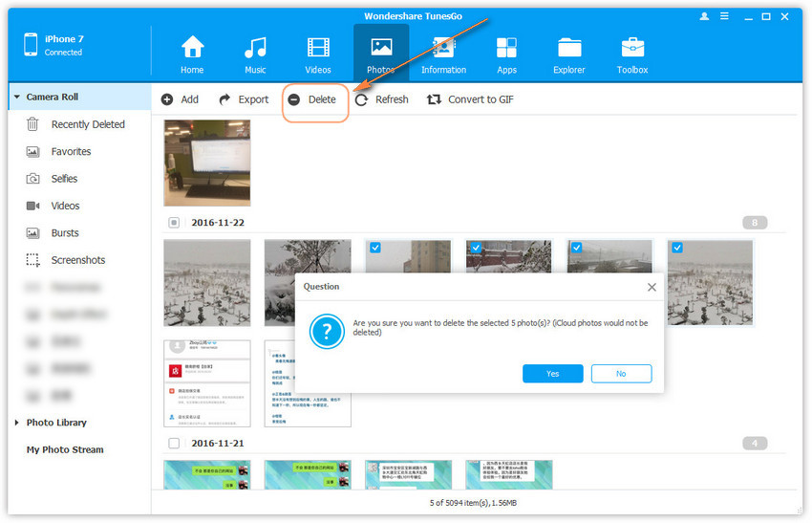
Task: Confirm deletion with the Yes button
Action: 552,374
